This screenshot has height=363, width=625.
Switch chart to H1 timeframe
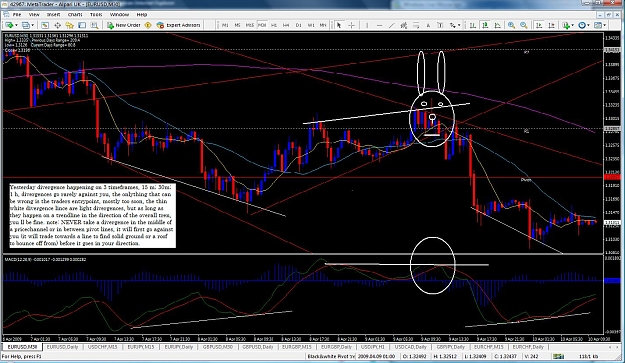pos(274,25)
